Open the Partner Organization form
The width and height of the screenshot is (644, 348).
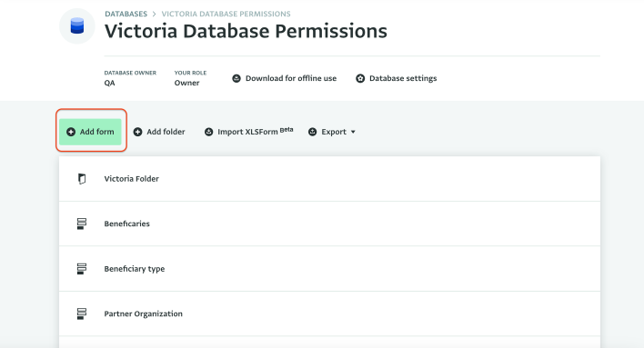[329, 314]
